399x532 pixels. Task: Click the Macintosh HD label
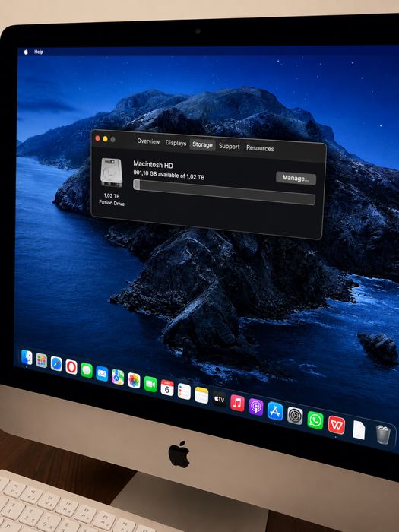[x=153, y=165]
